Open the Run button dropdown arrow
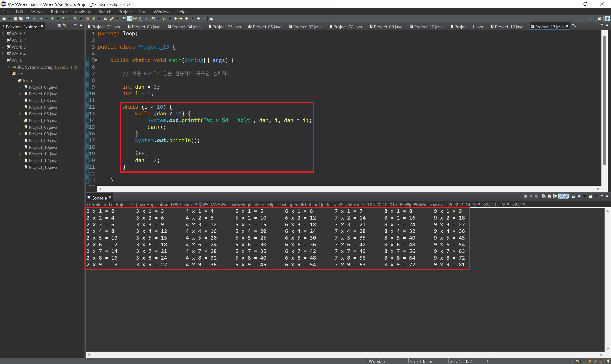 click(x=58, y=19)
